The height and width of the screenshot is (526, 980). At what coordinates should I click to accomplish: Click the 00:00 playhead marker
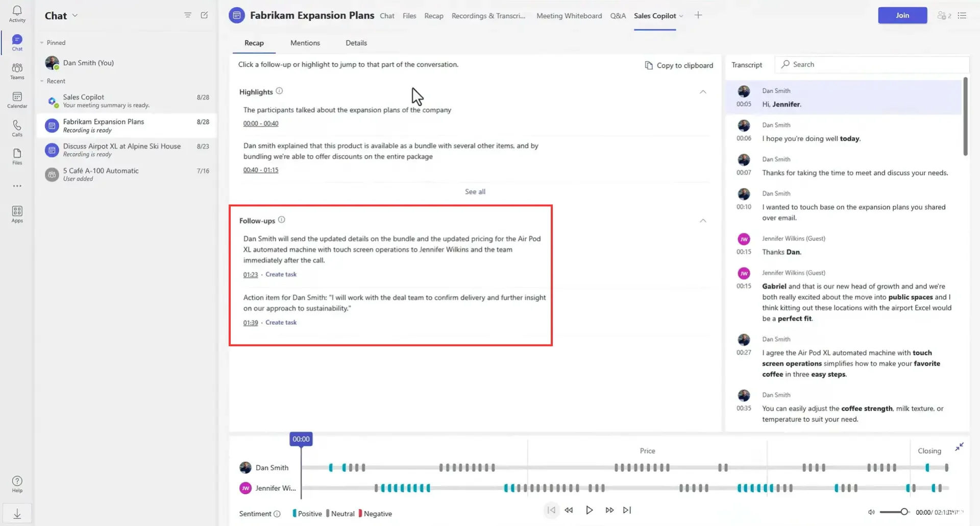coord(301,439)
